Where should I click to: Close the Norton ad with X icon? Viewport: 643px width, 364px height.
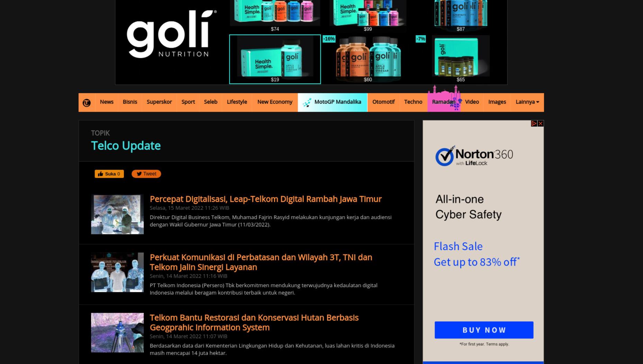pos(541,124)
